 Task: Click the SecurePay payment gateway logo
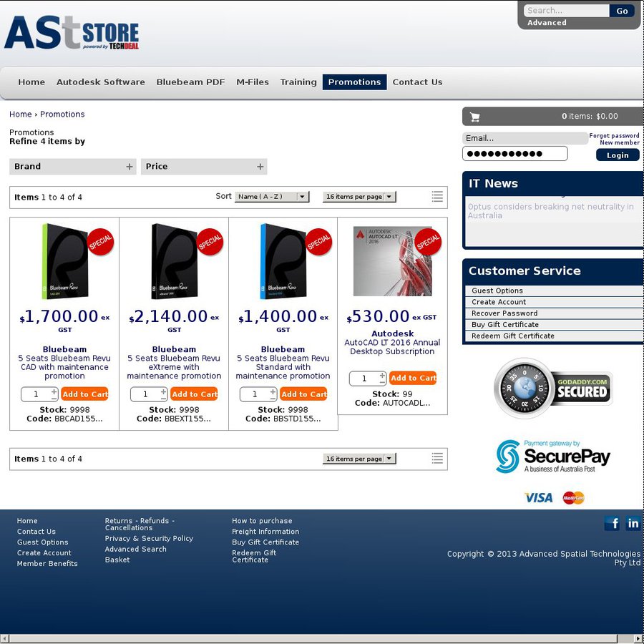(x=553, y=457)
